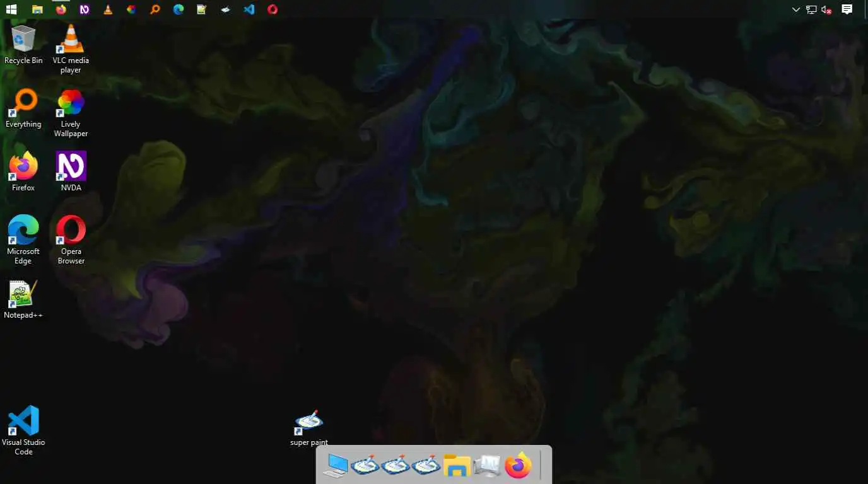The image size is (868, 484).
Task: Select the Recycle Bin desktop icon
Action: coord(23,44)
